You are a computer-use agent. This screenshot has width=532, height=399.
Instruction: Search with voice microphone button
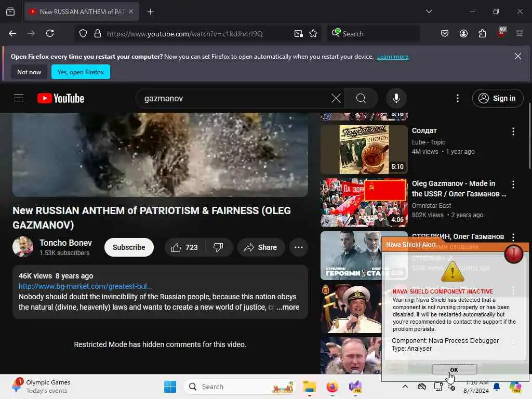click(396, 98)
